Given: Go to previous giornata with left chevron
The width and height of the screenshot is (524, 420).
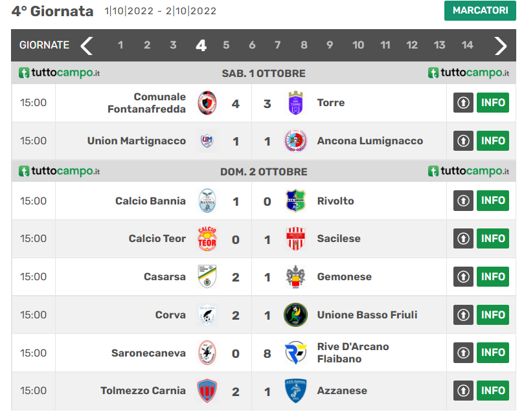Looking at the screenshot, I should click(87, 45).
